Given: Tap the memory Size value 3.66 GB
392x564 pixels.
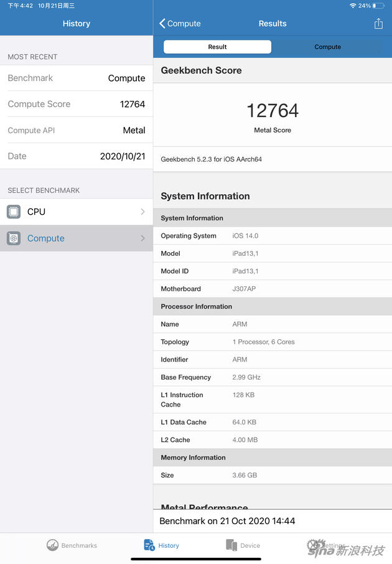Looking at the screenshot, I should (245, 475).
